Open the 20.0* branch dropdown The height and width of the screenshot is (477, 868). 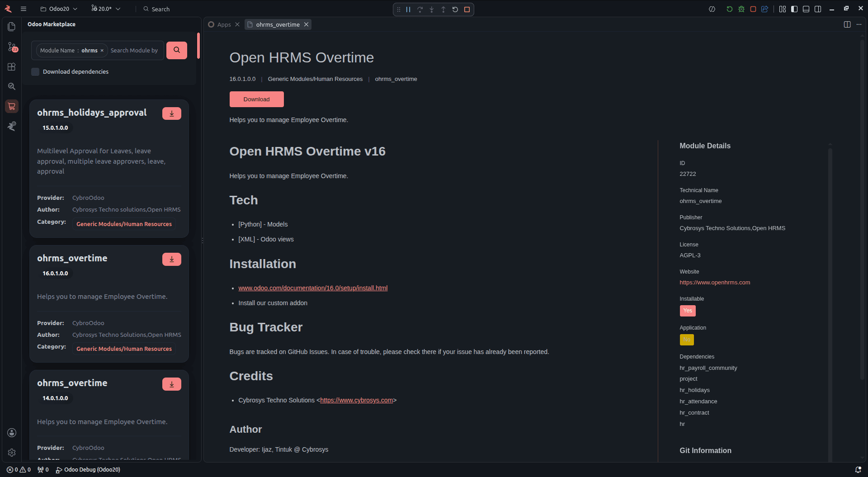pos(106,9)
